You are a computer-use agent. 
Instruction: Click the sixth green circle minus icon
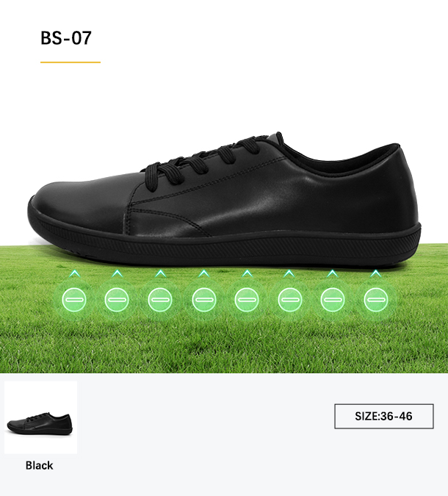[290, 300]
